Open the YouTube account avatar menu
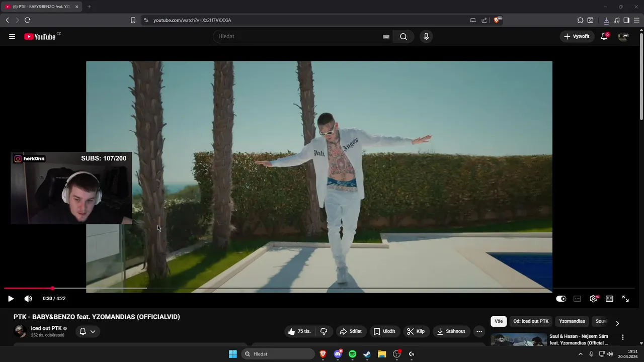644x362 pixels. (623, 37)
